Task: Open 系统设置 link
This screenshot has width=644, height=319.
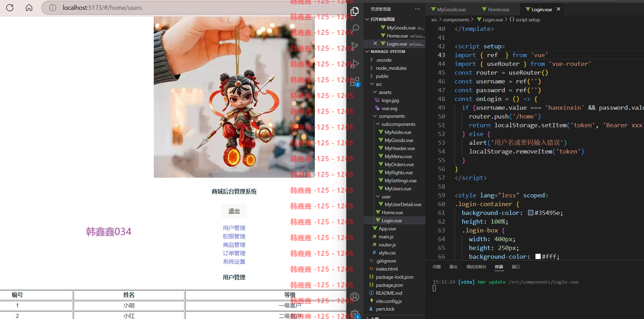Action: pos(234,262)
